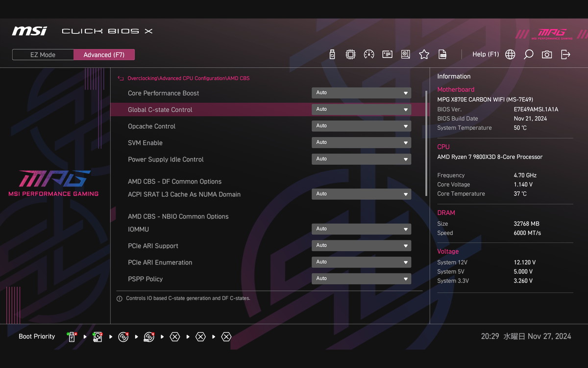The width and height of the screenshot is (588, 368).
Task: Open Favorites star icon
Action: (424, 54)
